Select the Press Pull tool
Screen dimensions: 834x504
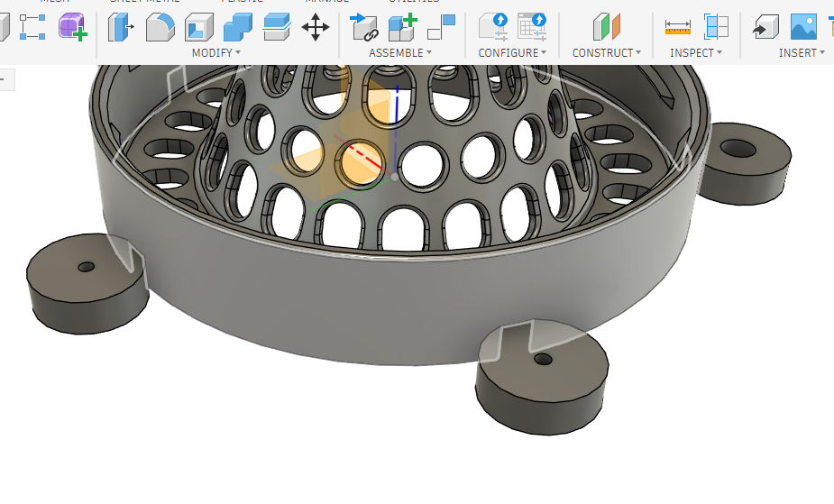coord(121,27)
